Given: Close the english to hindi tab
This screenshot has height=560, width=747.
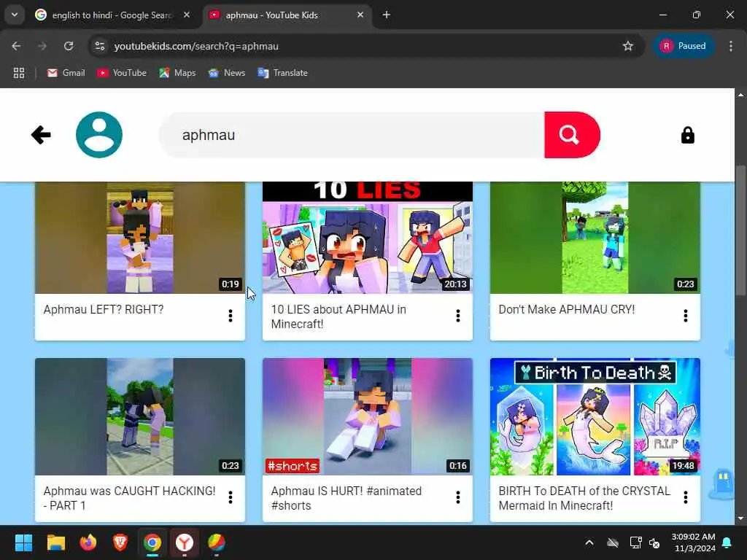Looking at the screenshot, I should [187, 15].
